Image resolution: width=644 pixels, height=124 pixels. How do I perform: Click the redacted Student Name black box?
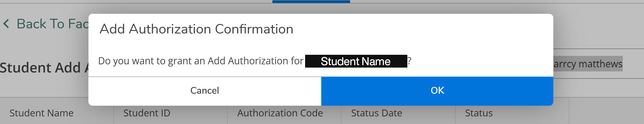click(356, 61)
